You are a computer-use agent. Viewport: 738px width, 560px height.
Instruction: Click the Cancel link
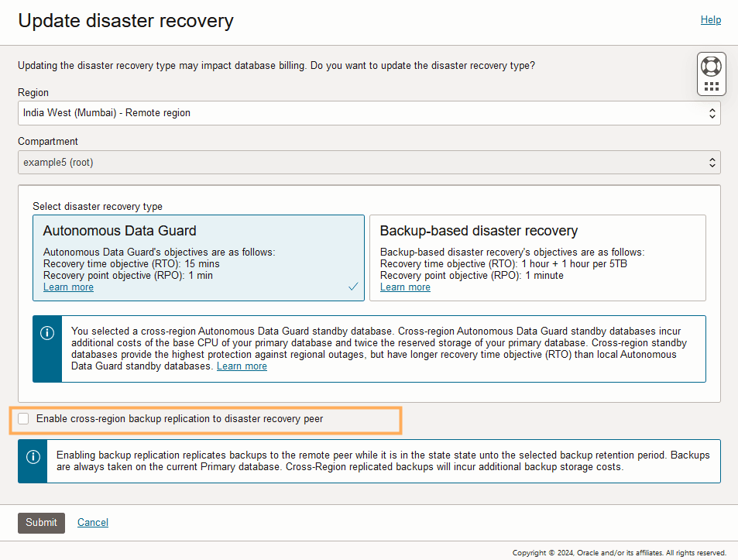pos(93,522)
